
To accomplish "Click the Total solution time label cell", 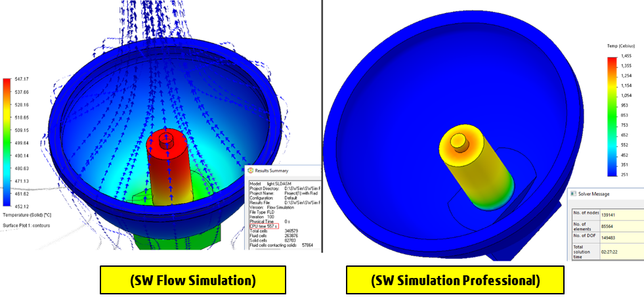I will pyautogui.click(x=586, y=252).
